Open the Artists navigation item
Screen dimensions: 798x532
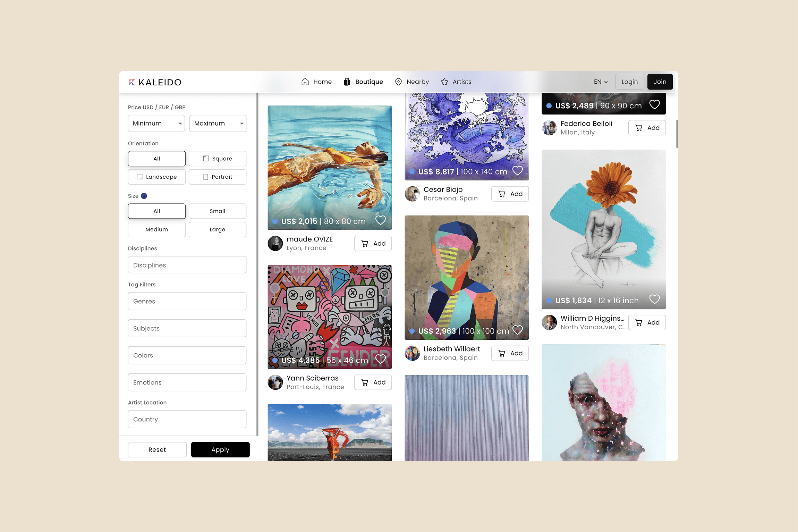[x=456, y=82]
